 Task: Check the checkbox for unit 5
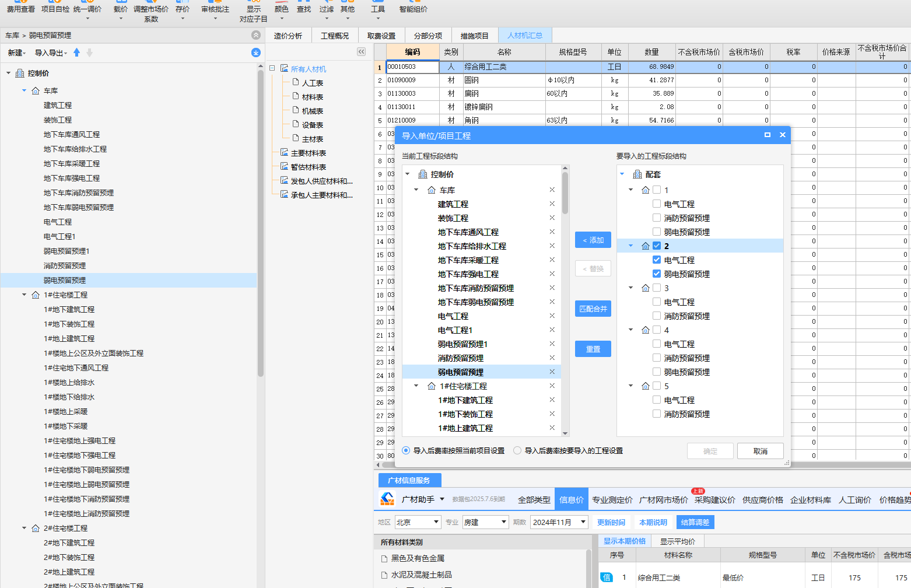click(x=657, y=386)
